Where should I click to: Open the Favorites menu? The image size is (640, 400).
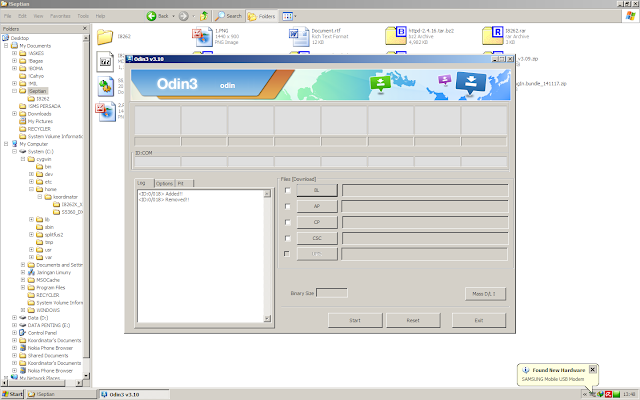pyautogui.click(x=60, y=16)
